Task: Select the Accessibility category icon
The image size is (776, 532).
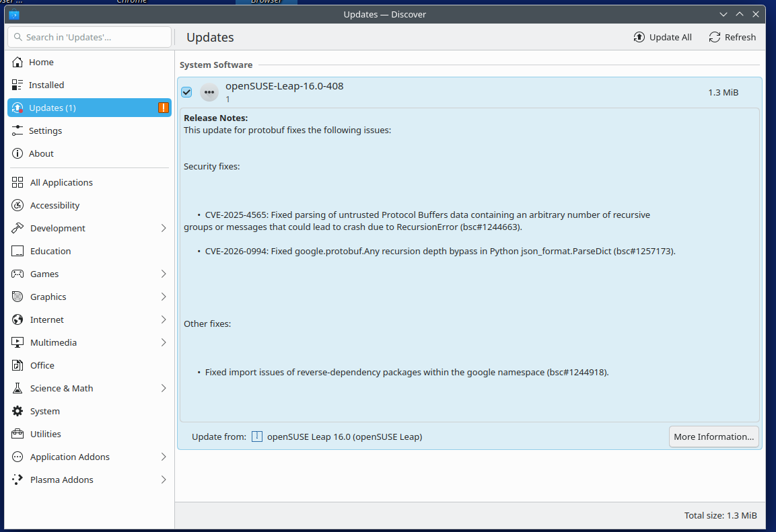Action: (18, 205)
